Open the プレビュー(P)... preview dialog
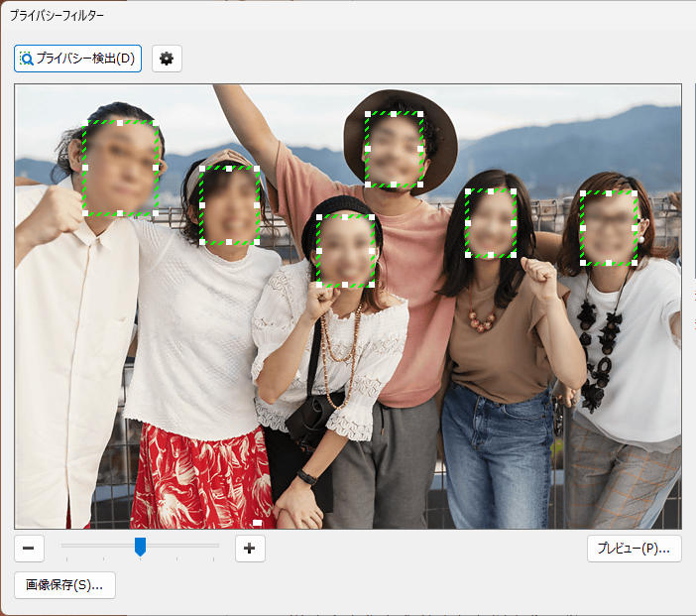The width and height of the screenshot is (696, 616). point(633,548)
